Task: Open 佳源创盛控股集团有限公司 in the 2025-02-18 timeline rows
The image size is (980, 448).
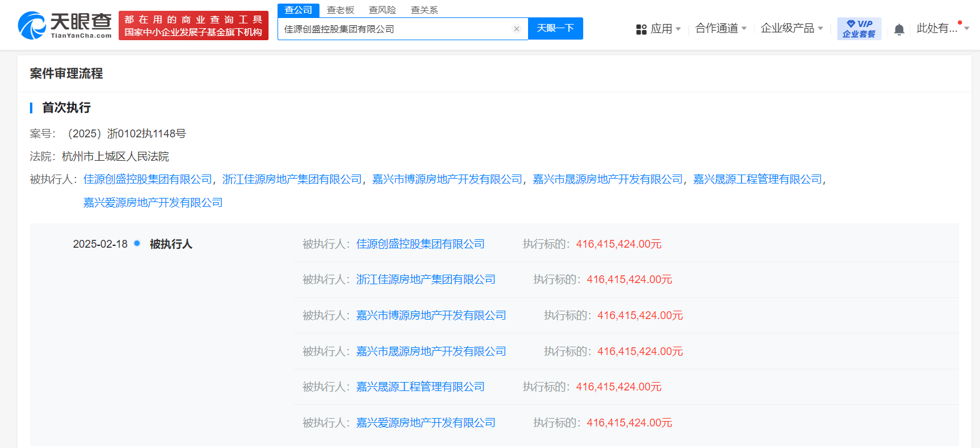Action: (421, 244)
